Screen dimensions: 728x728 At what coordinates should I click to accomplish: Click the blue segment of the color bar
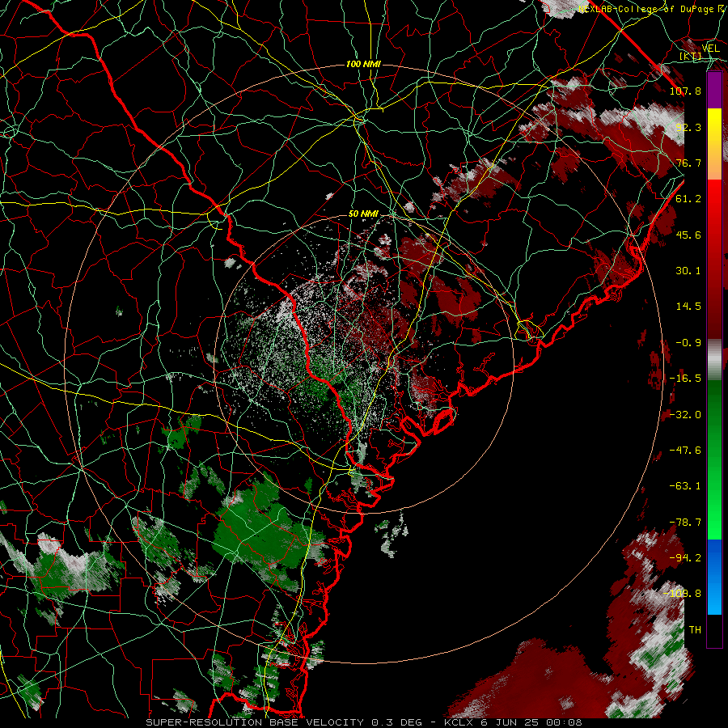click(714, 577)
